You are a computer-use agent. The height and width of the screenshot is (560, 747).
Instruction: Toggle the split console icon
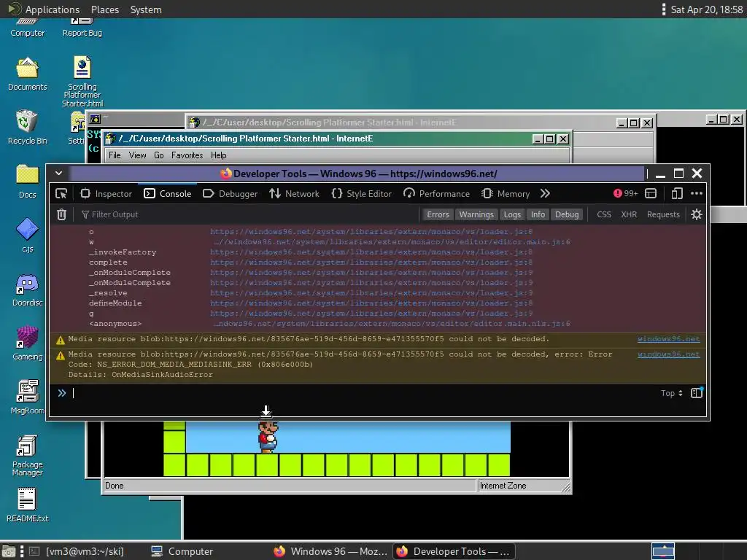[651, 193]
